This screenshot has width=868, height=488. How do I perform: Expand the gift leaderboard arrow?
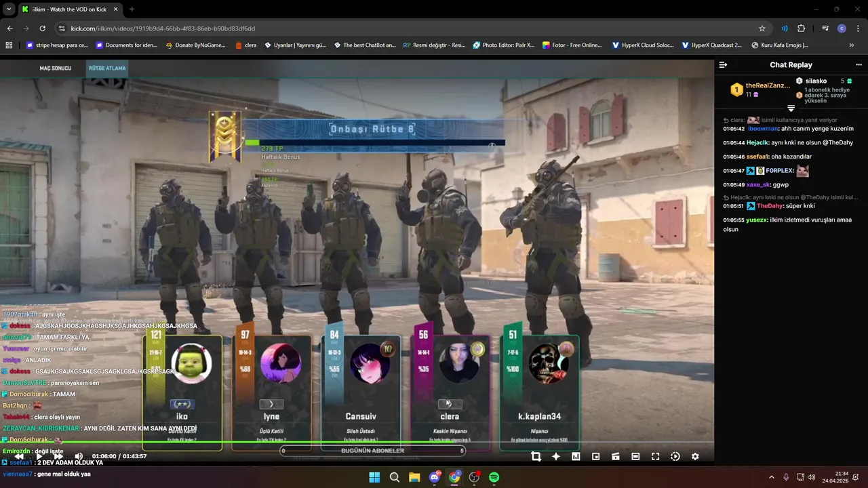point(791,108)
